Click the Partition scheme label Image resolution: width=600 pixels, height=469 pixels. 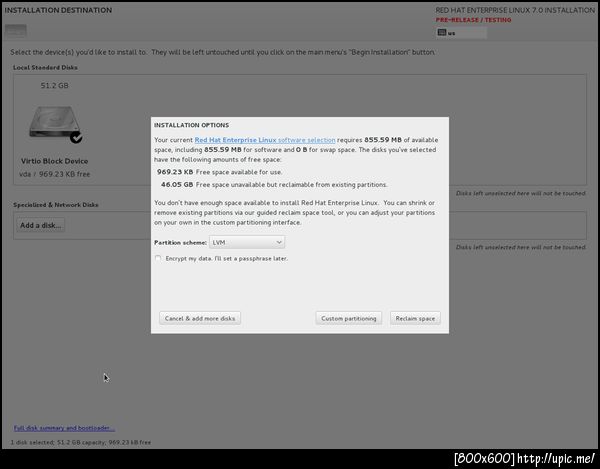180,243
